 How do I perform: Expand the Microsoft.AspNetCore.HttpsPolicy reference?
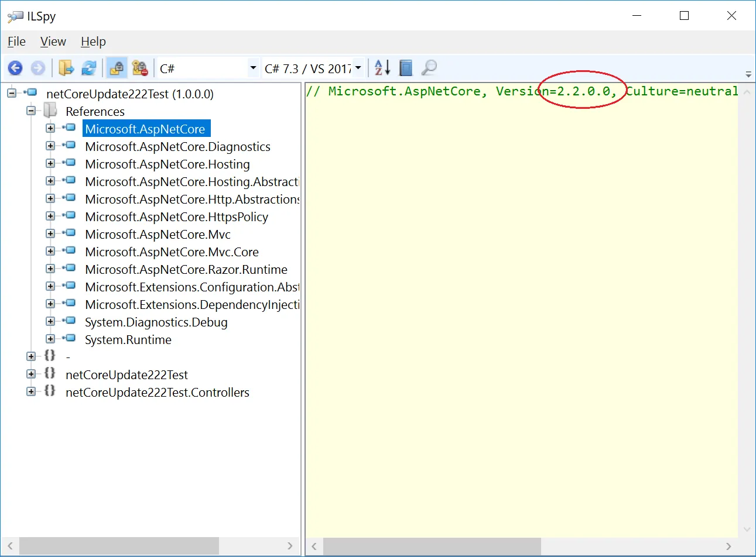coord(50,216)
